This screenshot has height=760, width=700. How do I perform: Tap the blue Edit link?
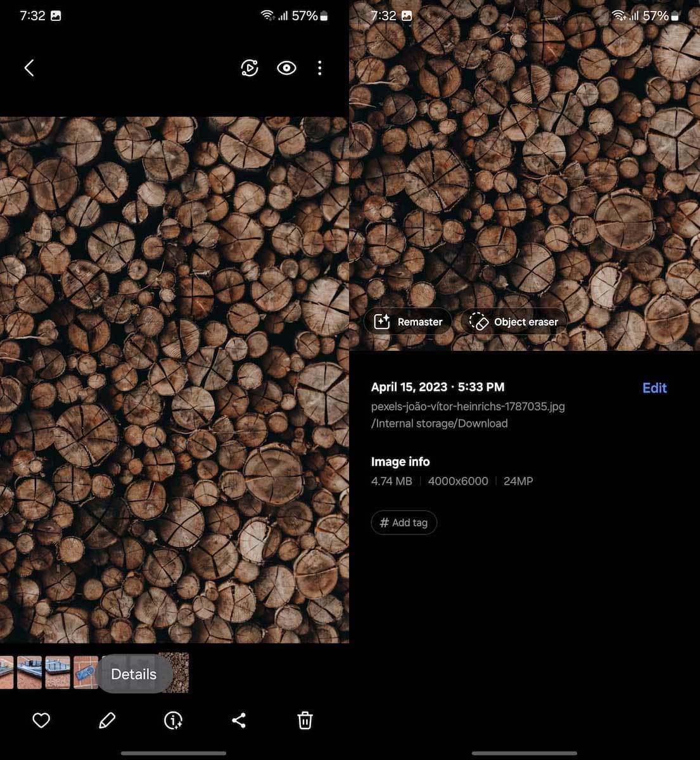pyautogui.click(x=654, y=388)
